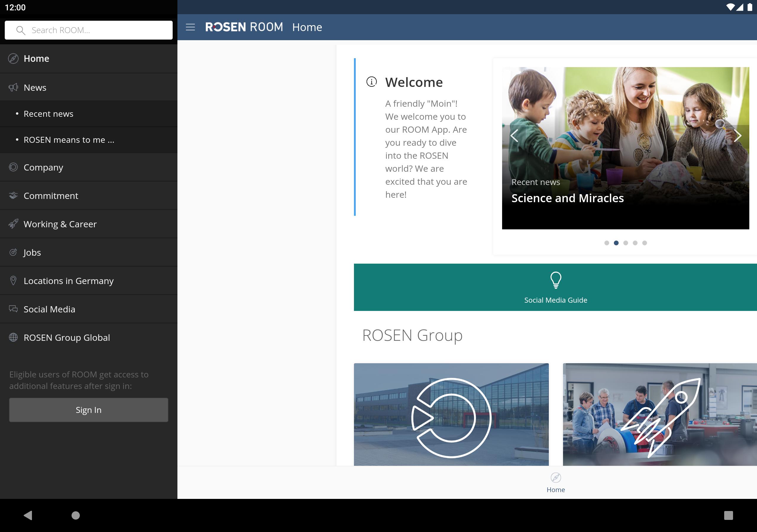
Task: Click the Home compass icon in sidebar
Action: click(13, 58)
